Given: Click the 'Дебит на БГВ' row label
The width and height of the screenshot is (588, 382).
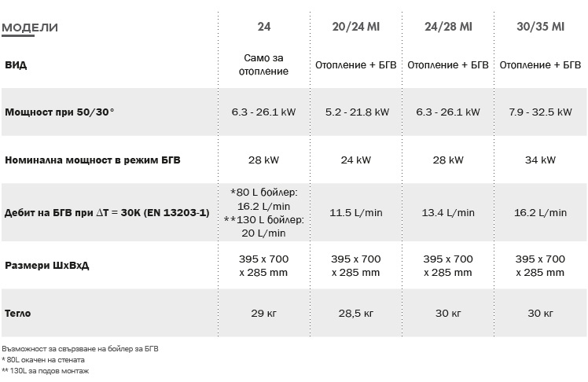Looking at the screenshot, I should coord(107,212).
